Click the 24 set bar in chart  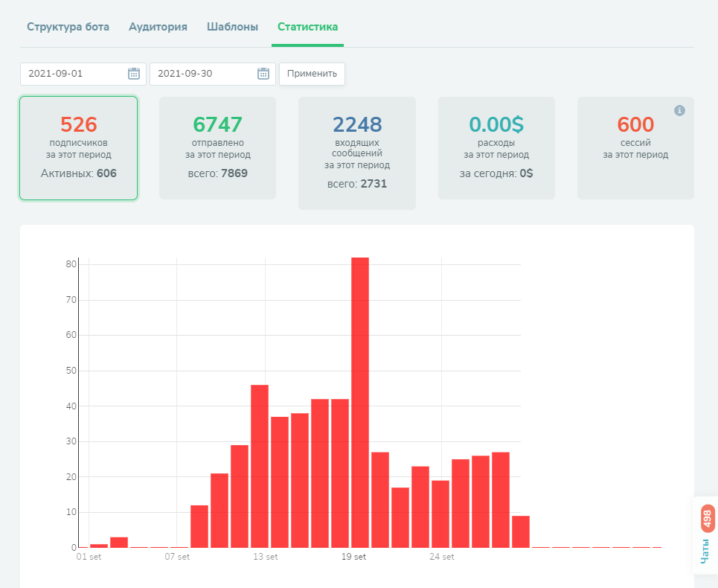click(440, 514)
